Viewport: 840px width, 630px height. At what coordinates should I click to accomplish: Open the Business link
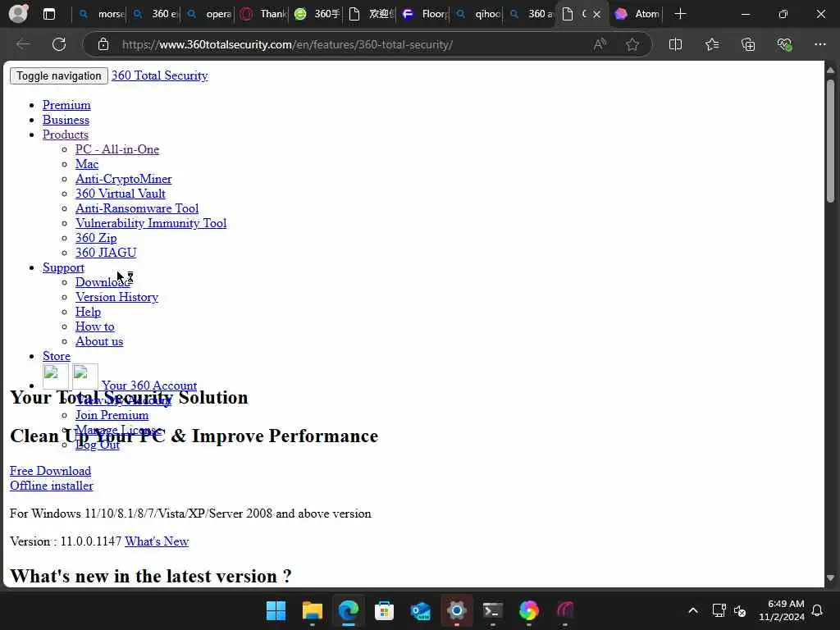coord(66,120)
